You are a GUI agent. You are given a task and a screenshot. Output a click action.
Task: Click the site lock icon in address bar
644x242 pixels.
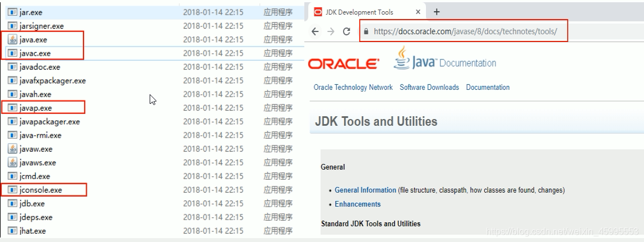(367, 31)
